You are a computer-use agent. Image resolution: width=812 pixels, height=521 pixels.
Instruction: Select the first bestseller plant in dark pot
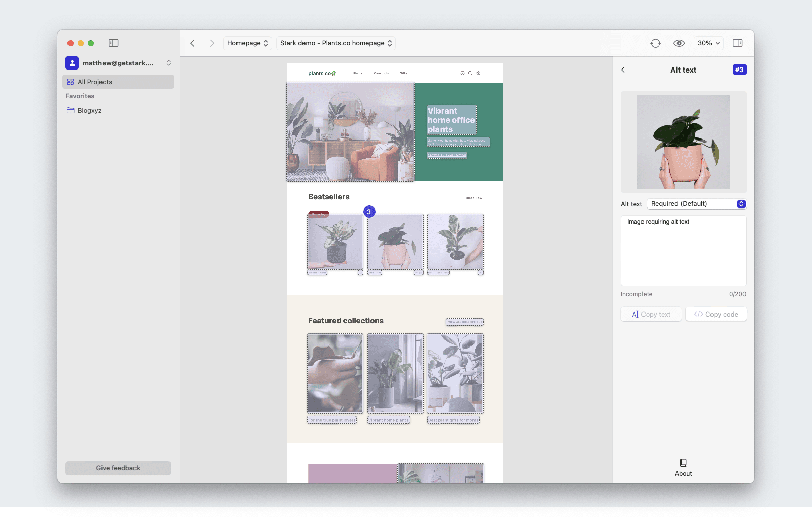335,242
